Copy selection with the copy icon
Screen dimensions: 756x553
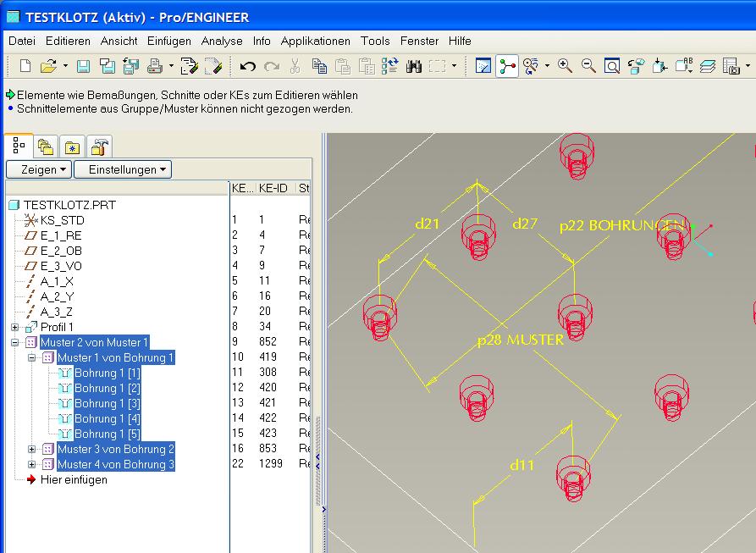[319, 65]
